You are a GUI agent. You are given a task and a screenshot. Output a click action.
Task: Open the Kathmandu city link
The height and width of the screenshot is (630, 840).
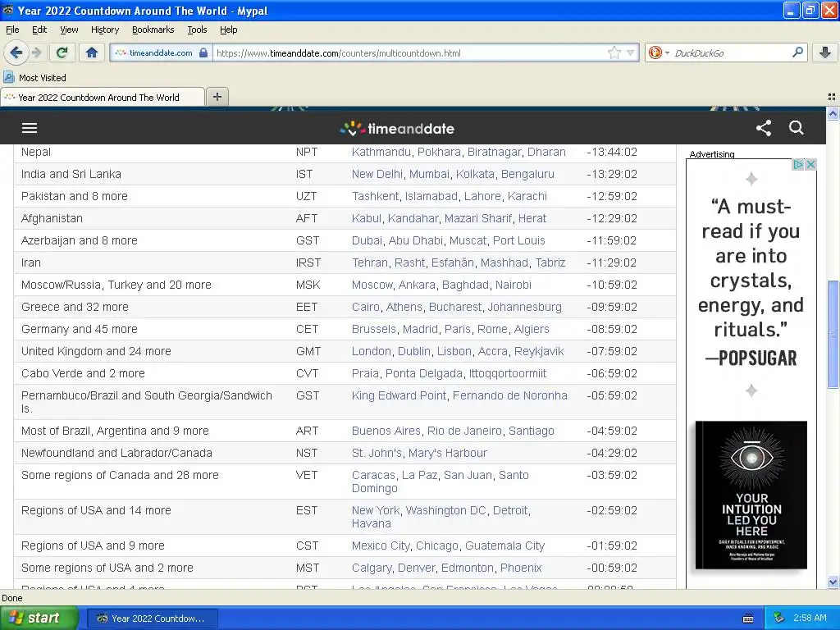pyautogui.click(x=381, y=152)
